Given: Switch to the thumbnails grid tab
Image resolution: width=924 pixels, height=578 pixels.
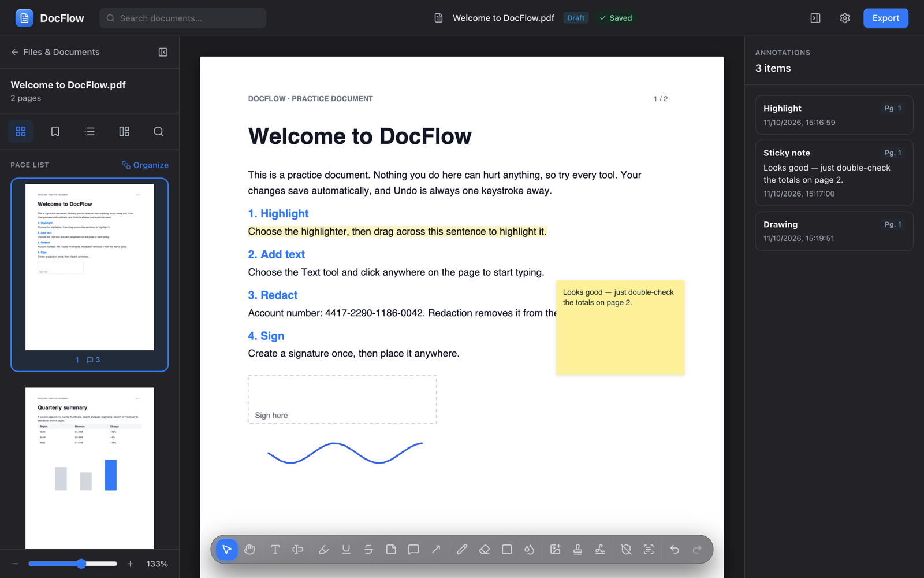Looking at the screenshot, I should [21, 131].
